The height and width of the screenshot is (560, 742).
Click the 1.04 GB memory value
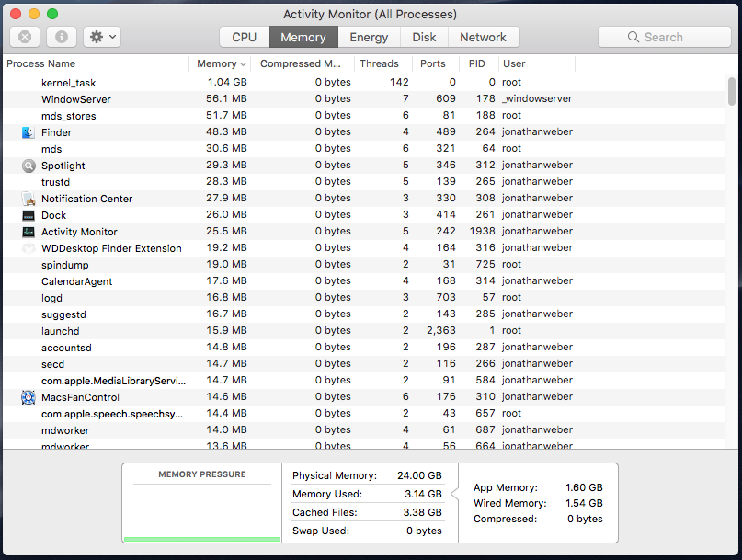pyautogui.click(x=228, y=82)
